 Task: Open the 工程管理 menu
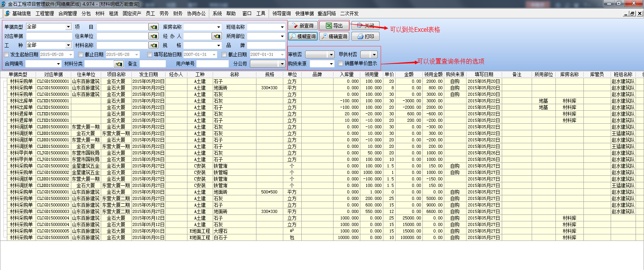tap(45, 13)
